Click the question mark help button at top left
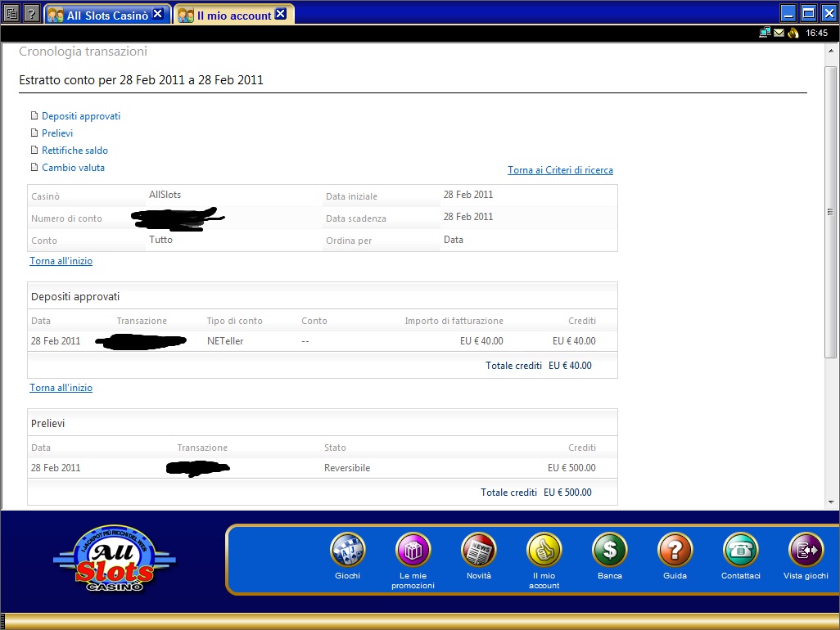The image size is (840, 630). pyautogui.click(x=32, y=13)
